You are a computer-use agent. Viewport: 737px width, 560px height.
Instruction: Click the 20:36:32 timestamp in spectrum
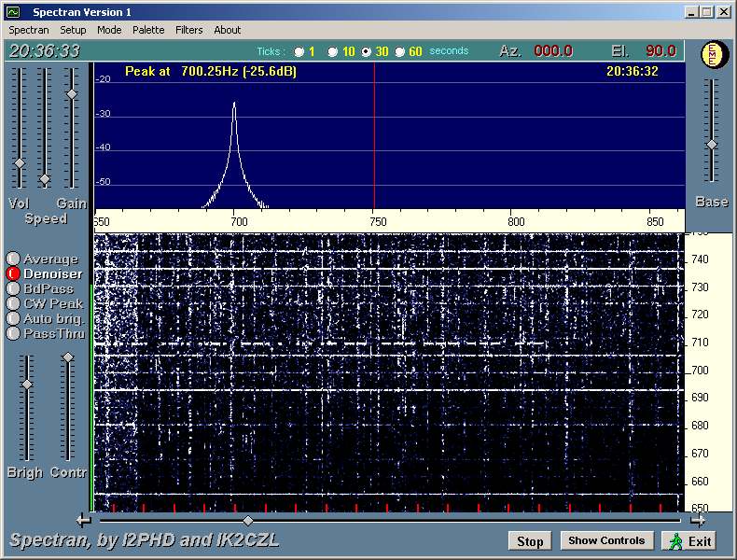coord(632,72)
